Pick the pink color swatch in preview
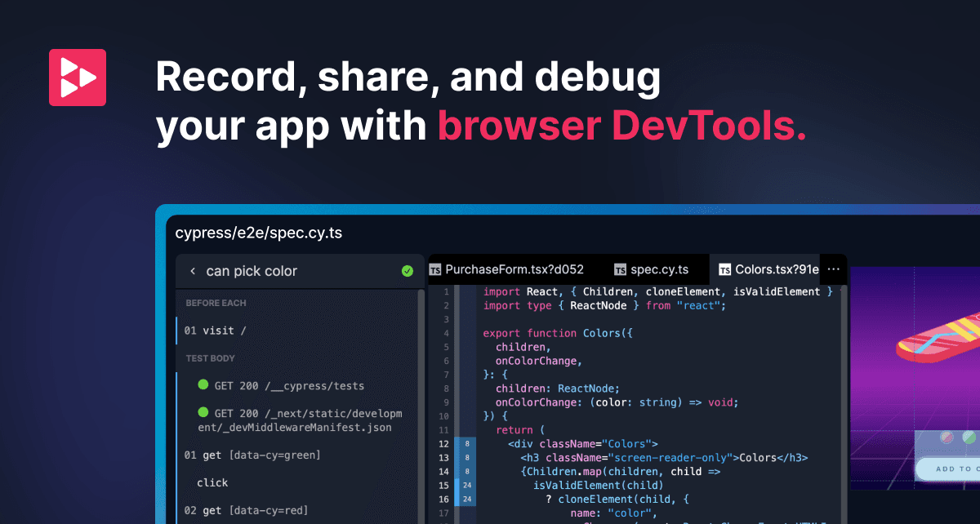This screenshot has height=524, width=980. click(x=947, y=437)
